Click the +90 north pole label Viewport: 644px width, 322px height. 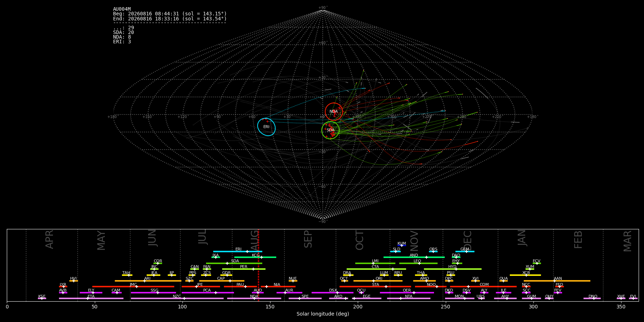323,8
